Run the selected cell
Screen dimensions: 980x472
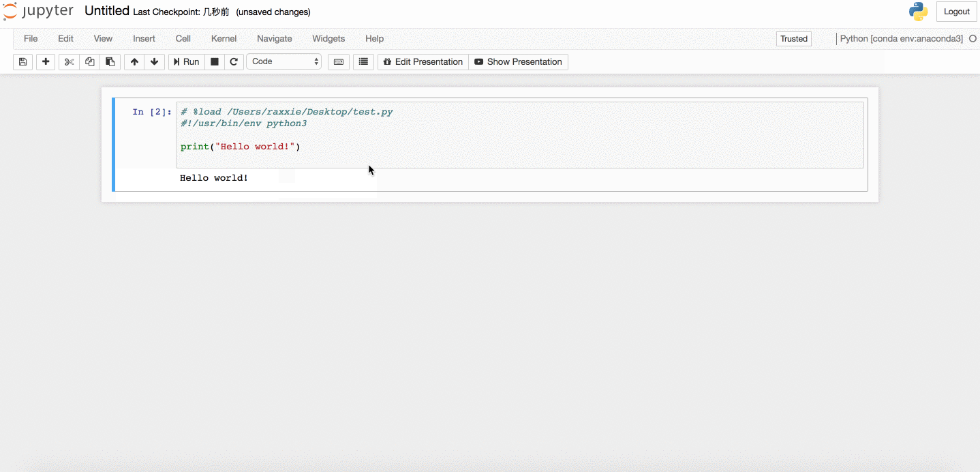point(186,61)
